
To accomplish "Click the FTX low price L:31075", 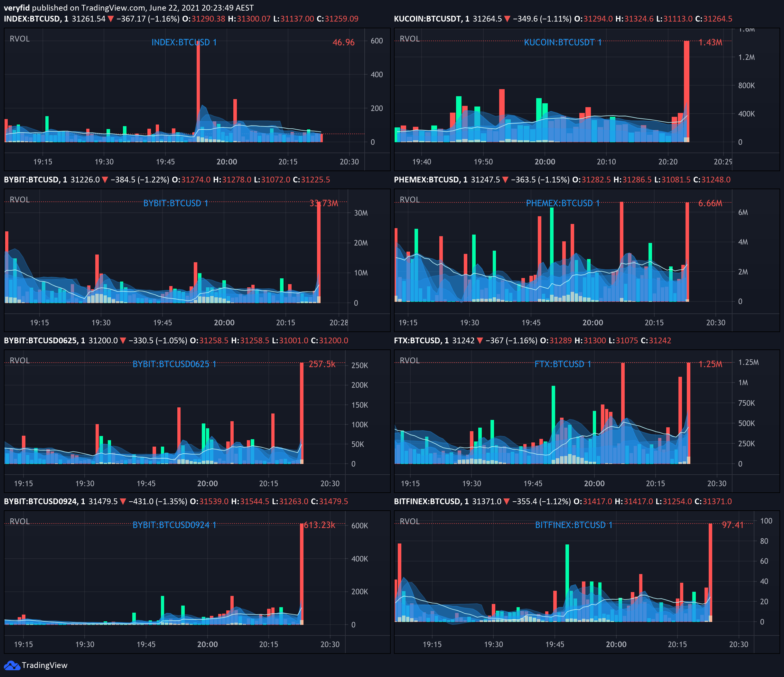I will [x=623, y=340].
